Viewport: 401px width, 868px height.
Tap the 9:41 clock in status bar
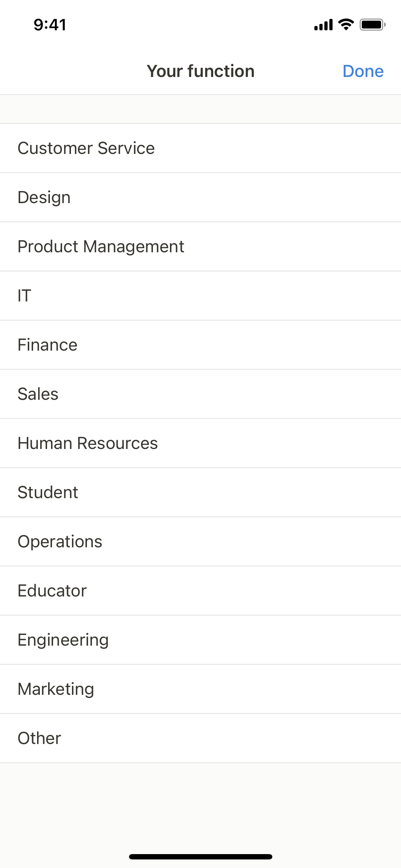[50, 25]
